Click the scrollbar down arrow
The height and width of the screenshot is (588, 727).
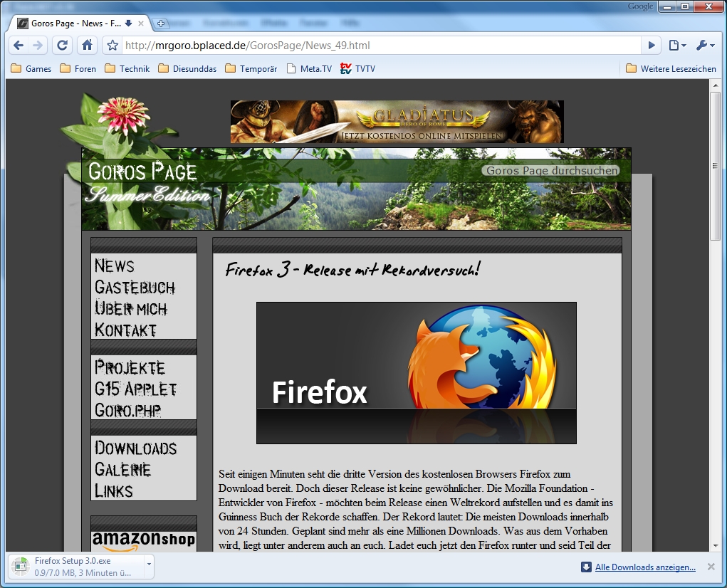(716, 546)
